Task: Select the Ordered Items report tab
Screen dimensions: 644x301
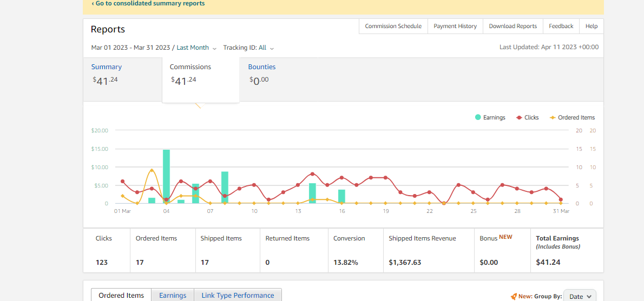Action: tap(121, 295)
